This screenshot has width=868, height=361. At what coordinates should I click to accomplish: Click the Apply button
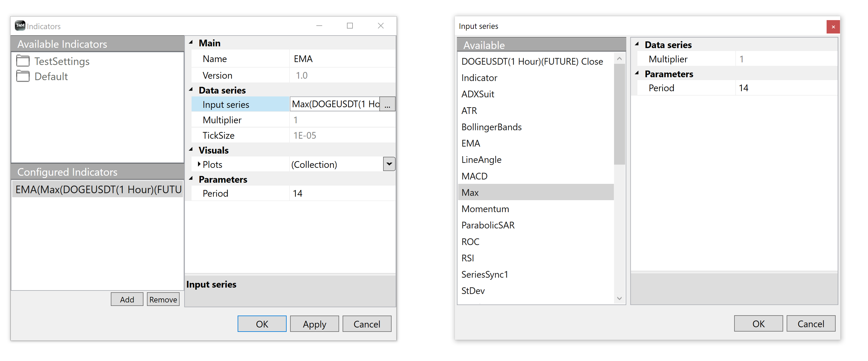[314, 324]
